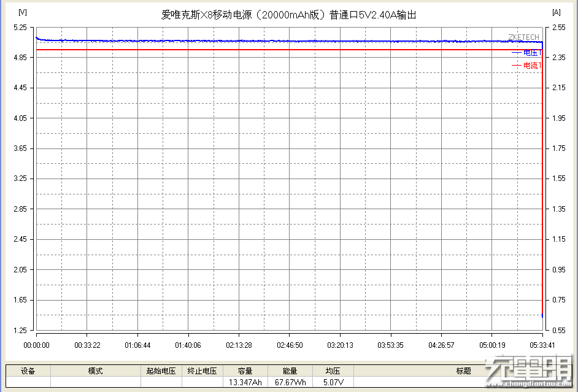Click time label 02:46:50
This screenshot has width=578, height=392.
click(290, 345)
